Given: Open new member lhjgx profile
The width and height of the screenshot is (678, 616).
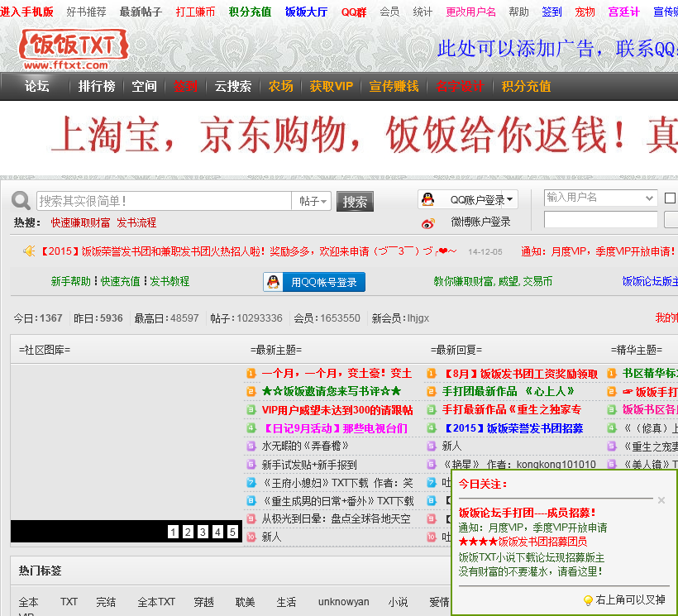Looking at the screenshot, I should (x=418, y=318).
